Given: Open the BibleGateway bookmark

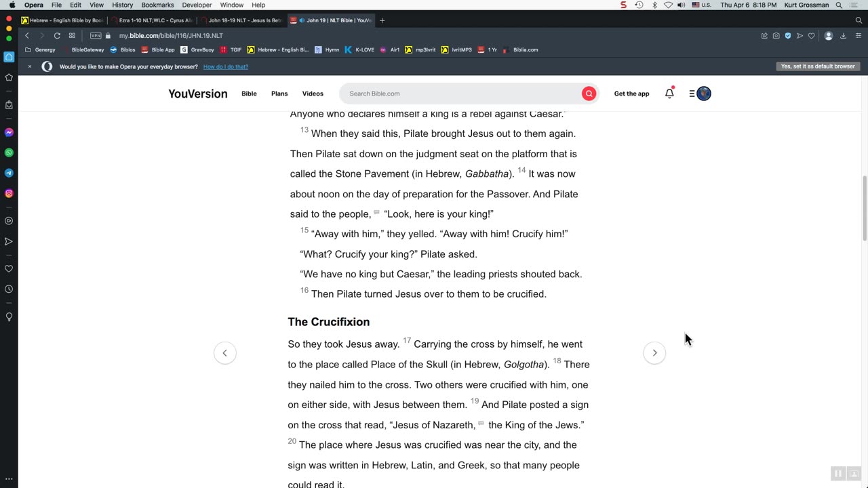Looking at the screenshot, I should point(84,49).
